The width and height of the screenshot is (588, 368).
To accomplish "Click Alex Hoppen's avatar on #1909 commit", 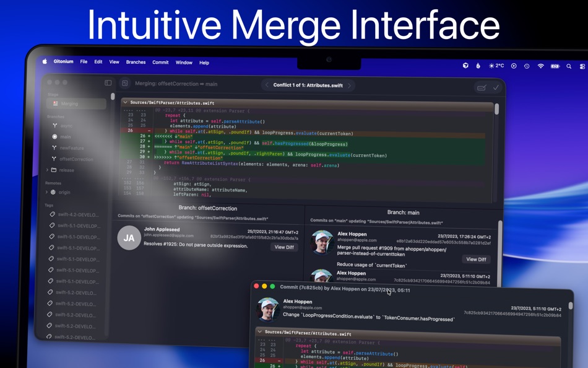I will pos(322,242).
